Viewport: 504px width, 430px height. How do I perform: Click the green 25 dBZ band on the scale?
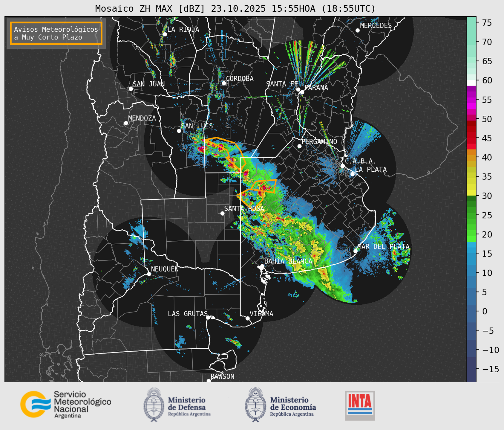click(471, 215)
